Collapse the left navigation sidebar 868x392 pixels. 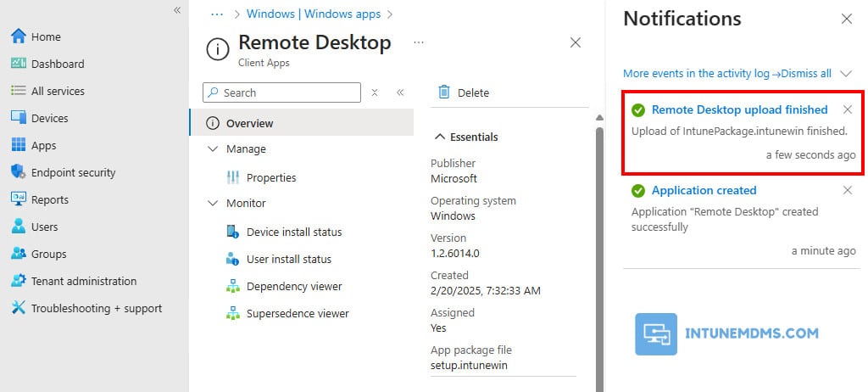click(177, 10)
